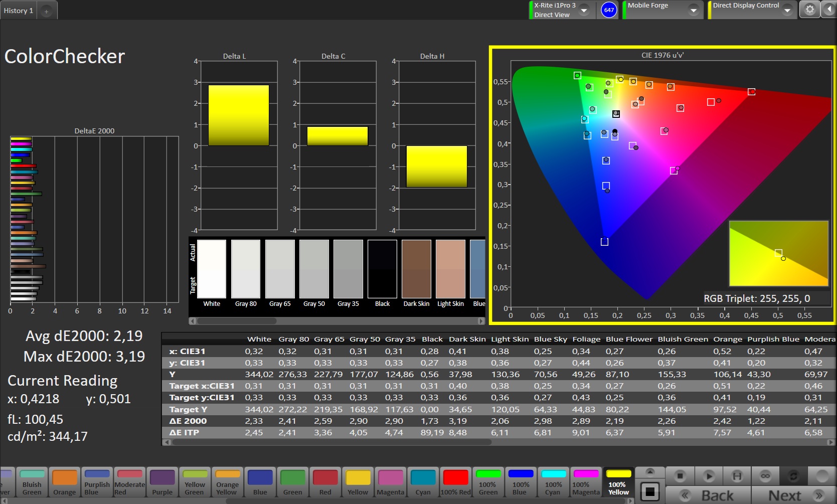The width and height of the screenshot is (837, 504).
Task: Open the X-Rite i1Pro 3 meter dropdown
Action: pos(584,10)
